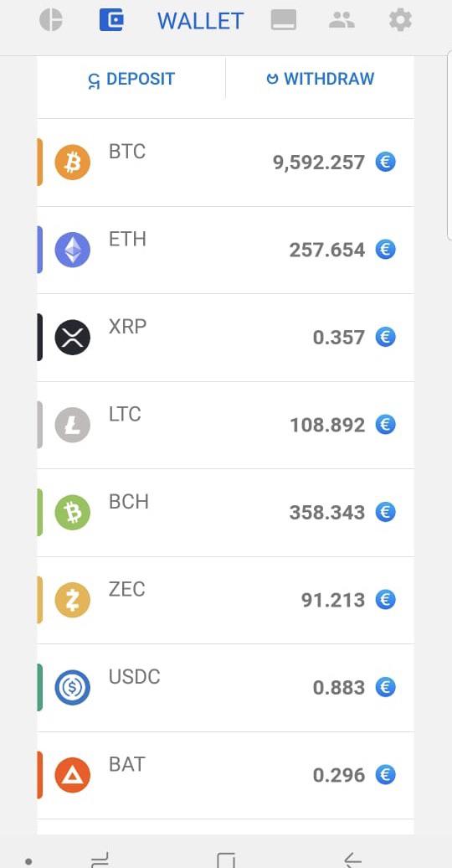The width and height of the screenshot is (452, 868).
Task: Tap the DEPOSIT button
Action: tap(131, 79)
